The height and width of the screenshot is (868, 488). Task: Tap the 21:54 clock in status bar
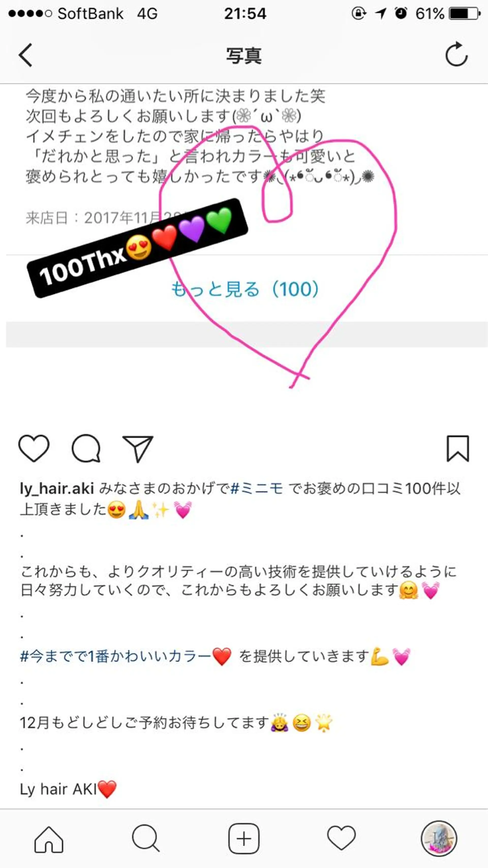[x=245, y=14]
